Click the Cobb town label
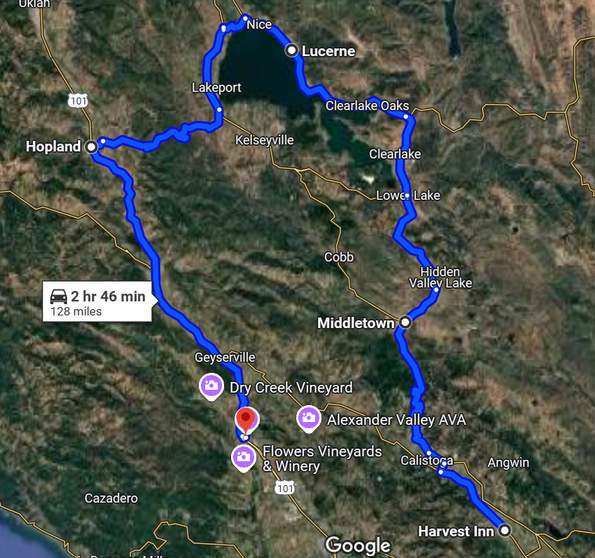595x558 pixels. click(x=339, y=257)
